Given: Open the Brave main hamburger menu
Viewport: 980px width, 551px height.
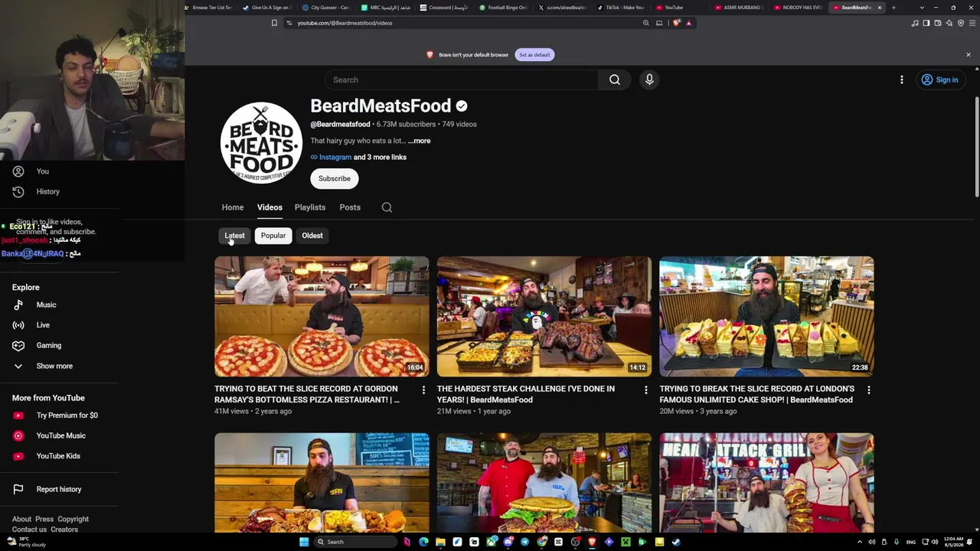Looking at the screenshot, I should point(973,23).
